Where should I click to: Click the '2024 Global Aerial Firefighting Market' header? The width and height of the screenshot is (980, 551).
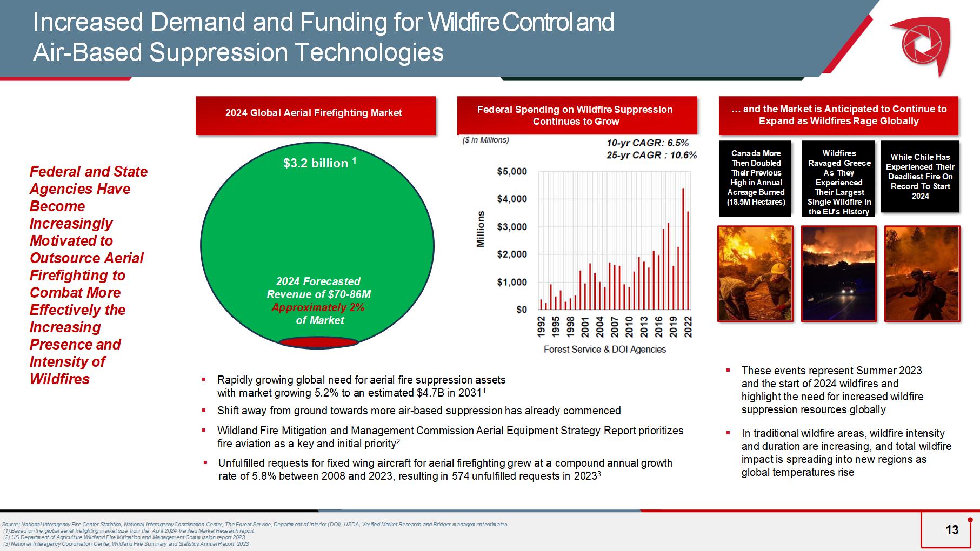[x=315, y=114]
